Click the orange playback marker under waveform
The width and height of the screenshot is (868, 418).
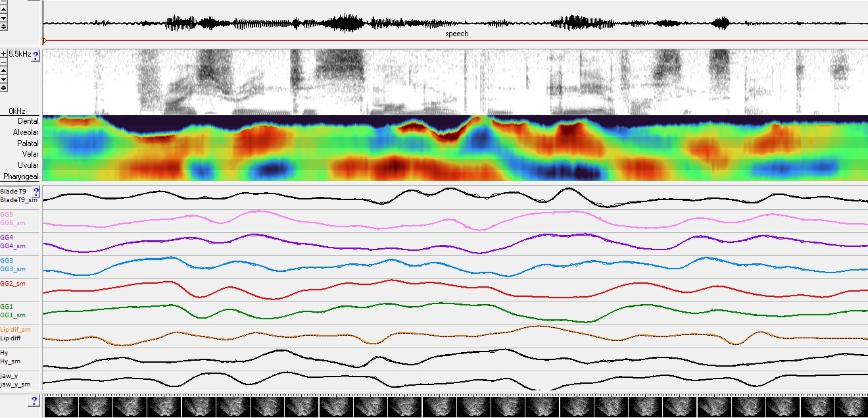pyautogui.click(x=44, y=41)
